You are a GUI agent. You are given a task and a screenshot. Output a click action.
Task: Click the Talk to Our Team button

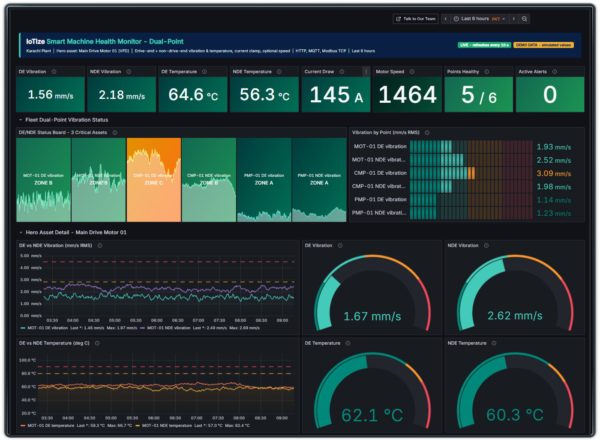416,19
